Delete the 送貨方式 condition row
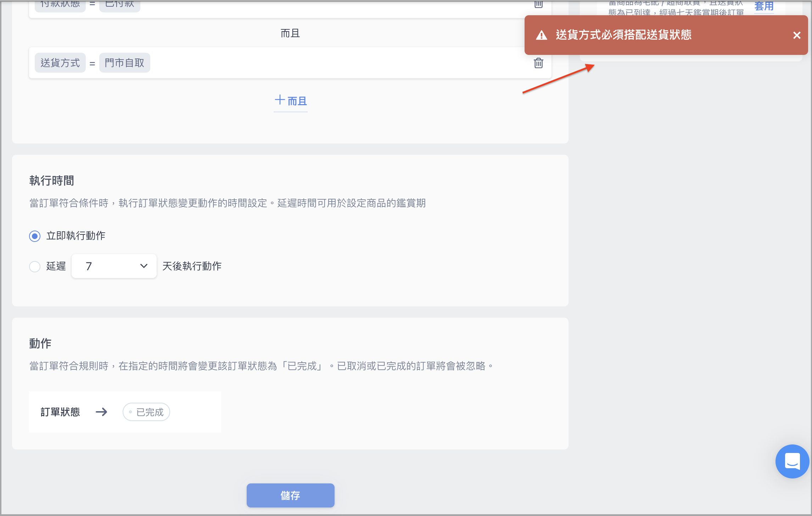Viewport: 812px width, 516px height. click(x=538, y=63)
